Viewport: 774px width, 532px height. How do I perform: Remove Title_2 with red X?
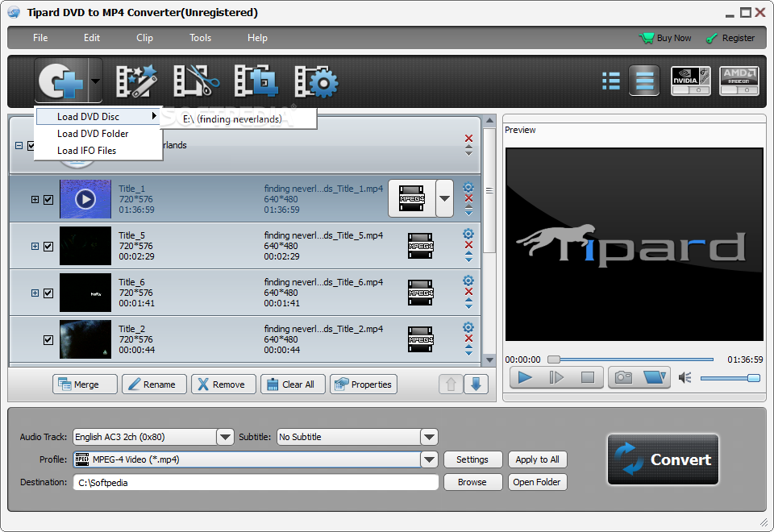(x=469, y=339)
